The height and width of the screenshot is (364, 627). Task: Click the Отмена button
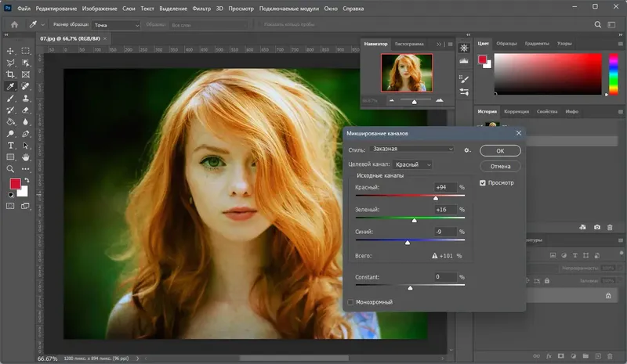[x=500, y=166]
